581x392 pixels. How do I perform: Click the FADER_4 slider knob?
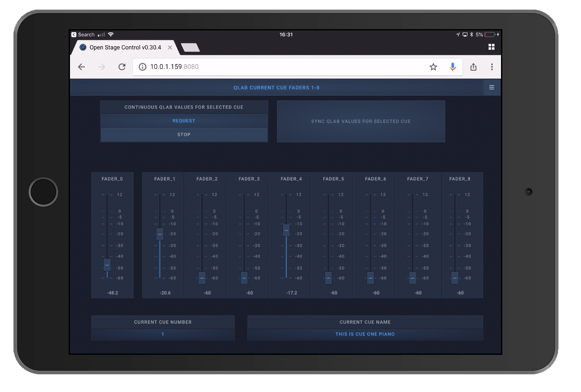point(286,230)
